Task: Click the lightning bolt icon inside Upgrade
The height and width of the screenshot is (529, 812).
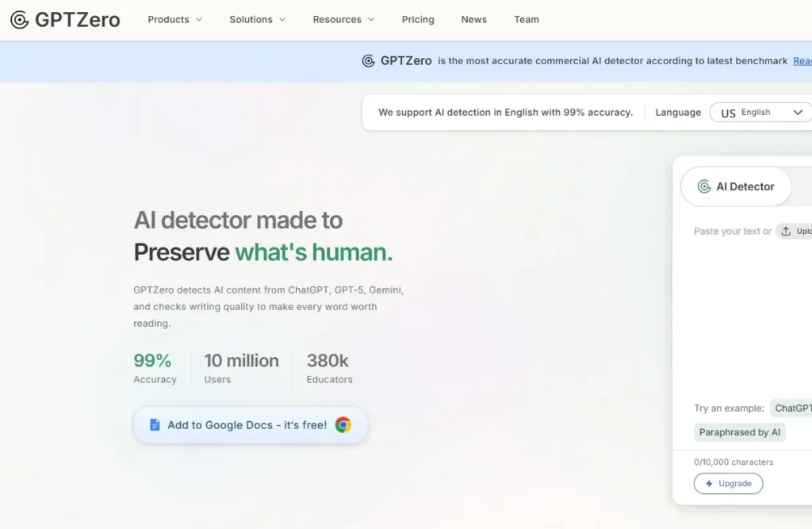Action: pos(710,483)
